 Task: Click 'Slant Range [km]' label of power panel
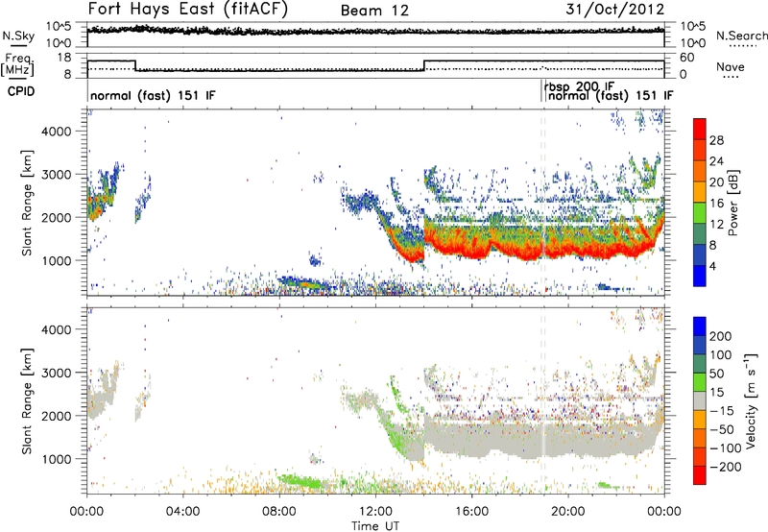pyautogui.click(x=27, y=203)
